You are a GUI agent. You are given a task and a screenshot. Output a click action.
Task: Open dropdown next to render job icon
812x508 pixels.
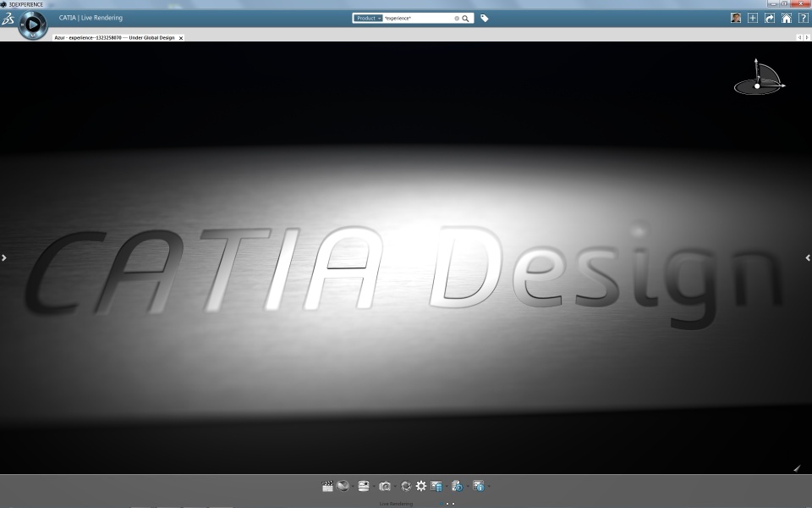click(x=468, y=486)
